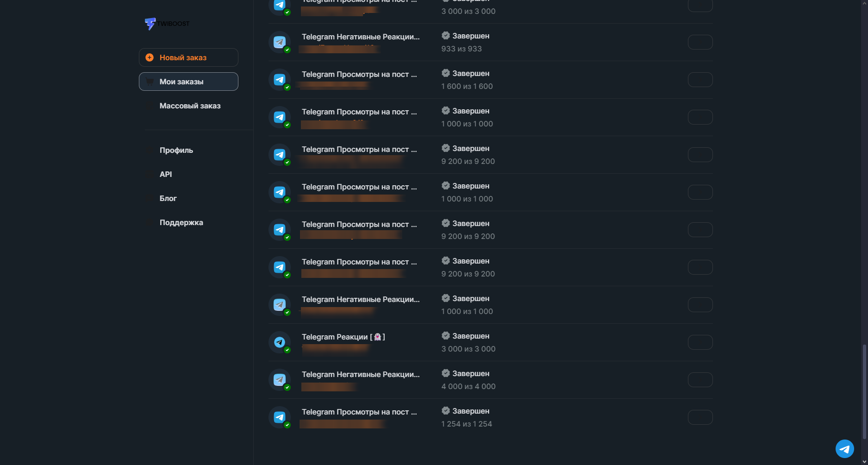Open the API page

pos(166,174)
